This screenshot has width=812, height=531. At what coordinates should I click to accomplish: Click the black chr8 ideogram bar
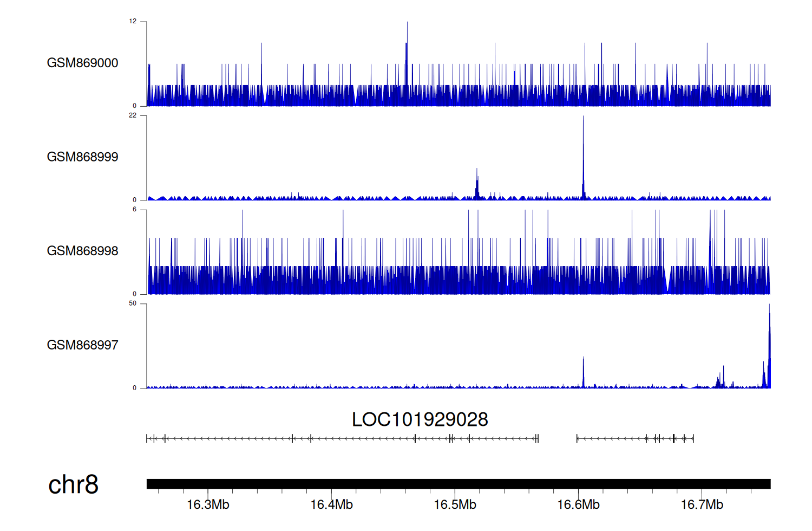458,484
